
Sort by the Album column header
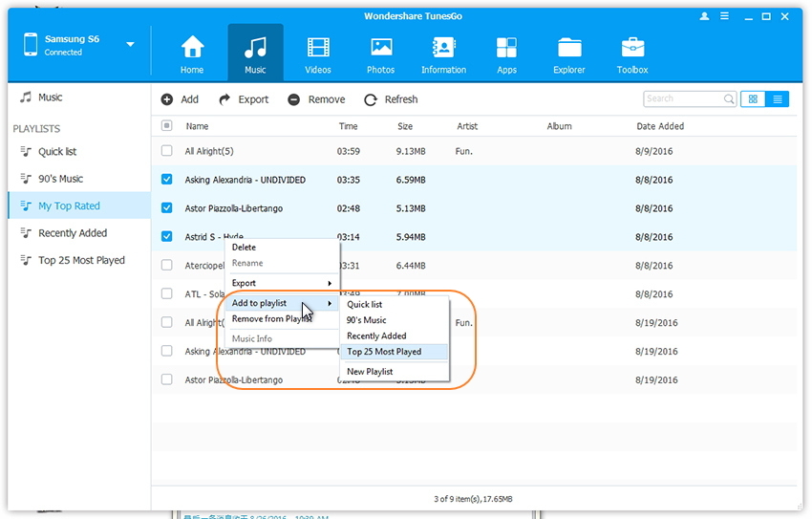559,126
